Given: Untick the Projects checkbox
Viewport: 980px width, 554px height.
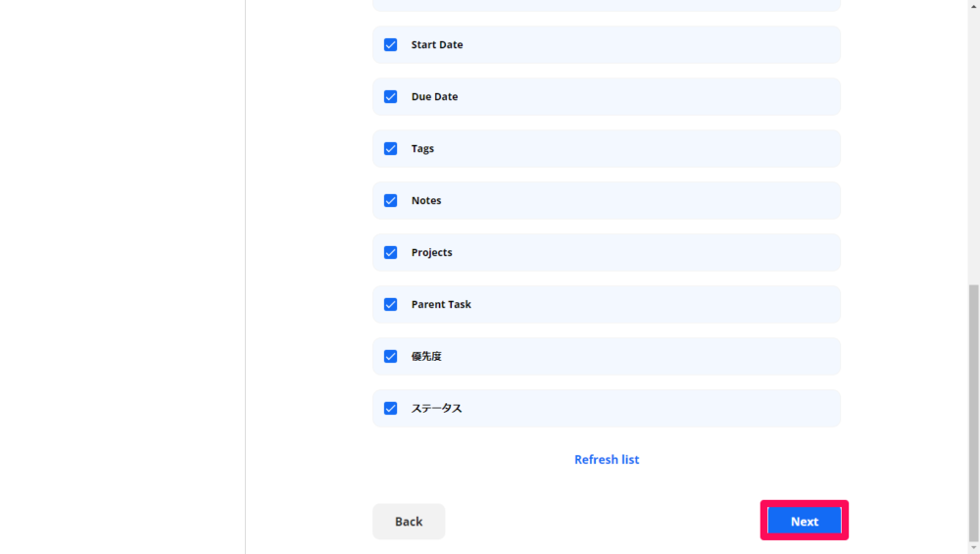Looking at the screenshot, I should [390, 253].
